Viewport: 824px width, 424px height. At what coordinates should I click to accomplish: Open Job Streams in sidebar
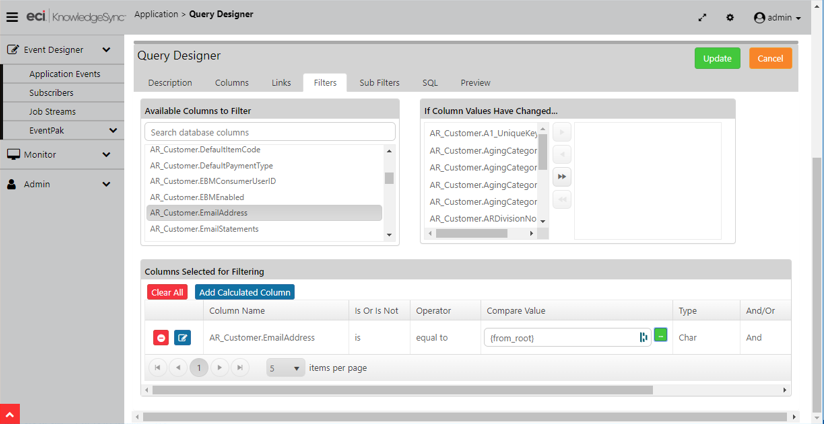click(53, 112)
